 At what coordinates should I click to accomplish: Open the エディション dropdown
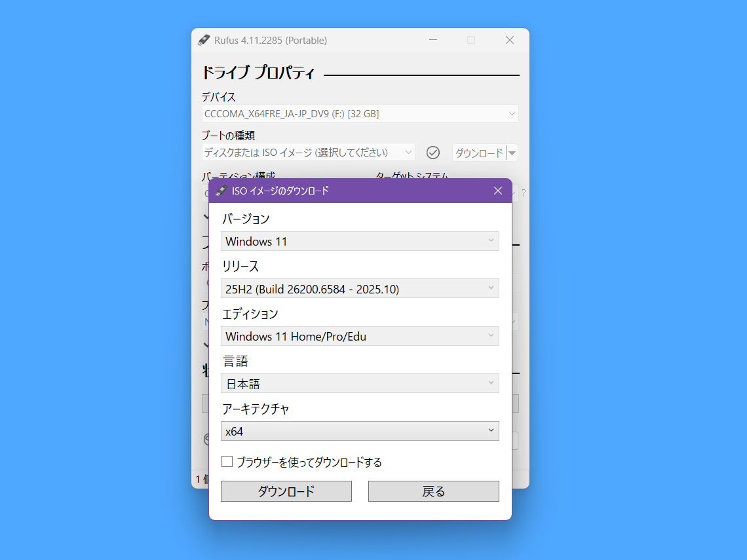click(x=360, y=337)
